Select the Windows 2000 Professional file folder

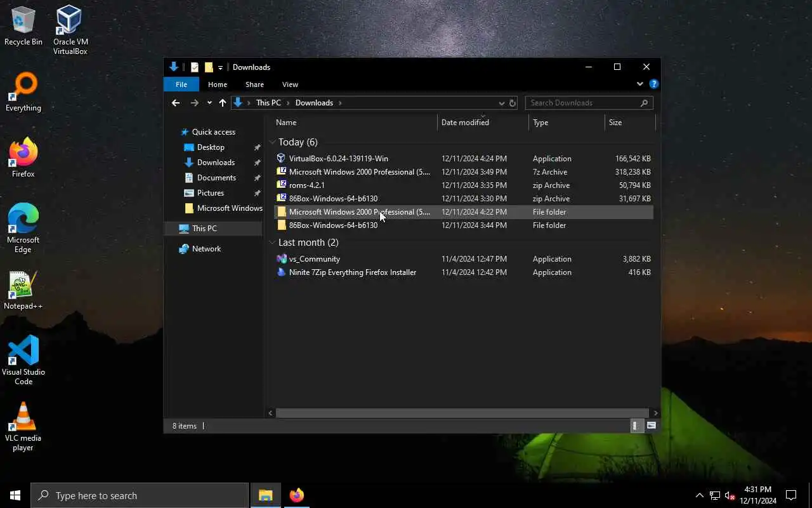[x=463, y=212]
